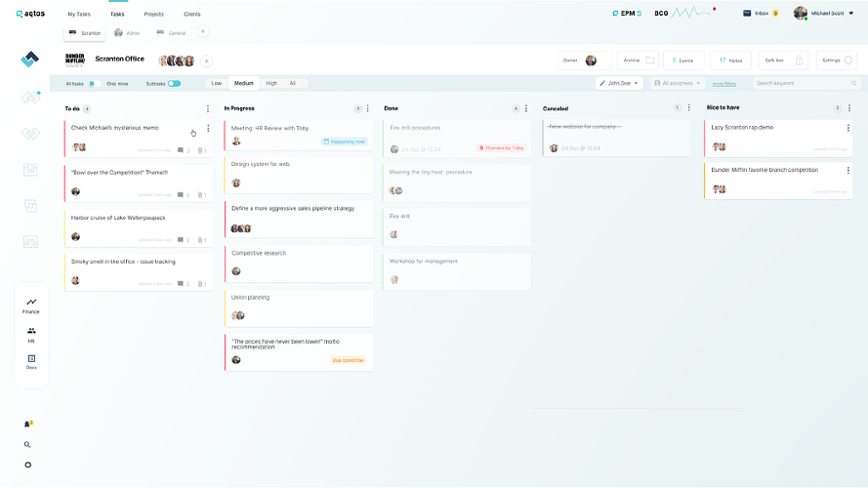Switch to Scranton workspace tab

(85, 33)
